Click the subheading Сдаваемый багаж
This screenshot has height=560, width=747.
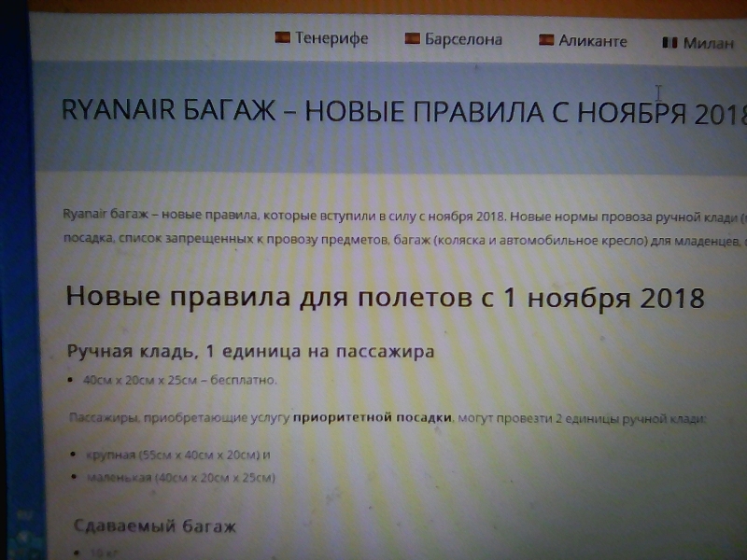point(155,526)
